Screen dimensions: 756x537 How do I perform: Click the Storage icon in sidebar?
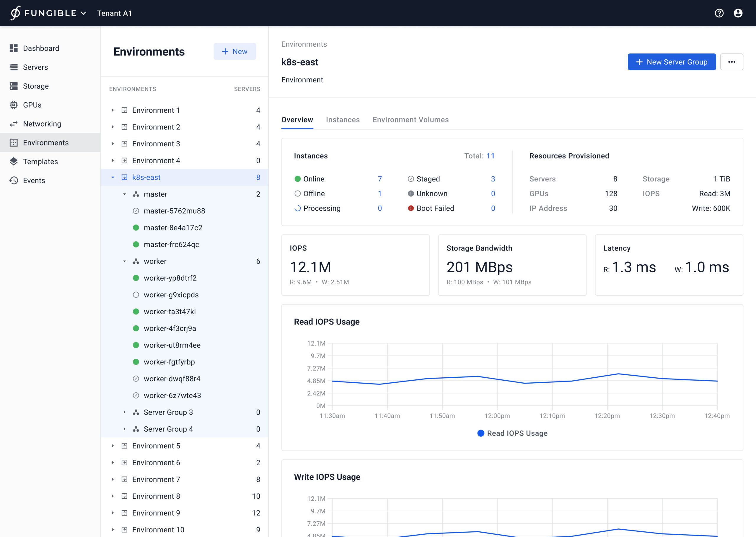tap(14, 86)
